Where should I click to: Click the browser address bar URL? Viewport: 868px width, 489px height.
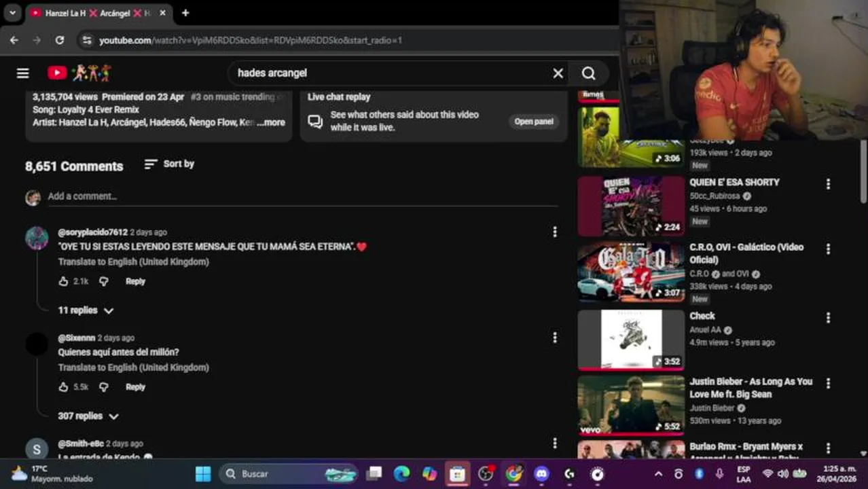click(251, 40)
